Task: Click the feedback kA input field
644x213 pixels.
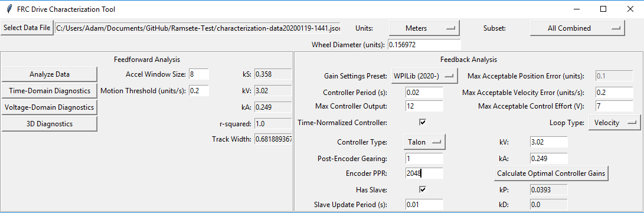Action: [x=549, y=158]
